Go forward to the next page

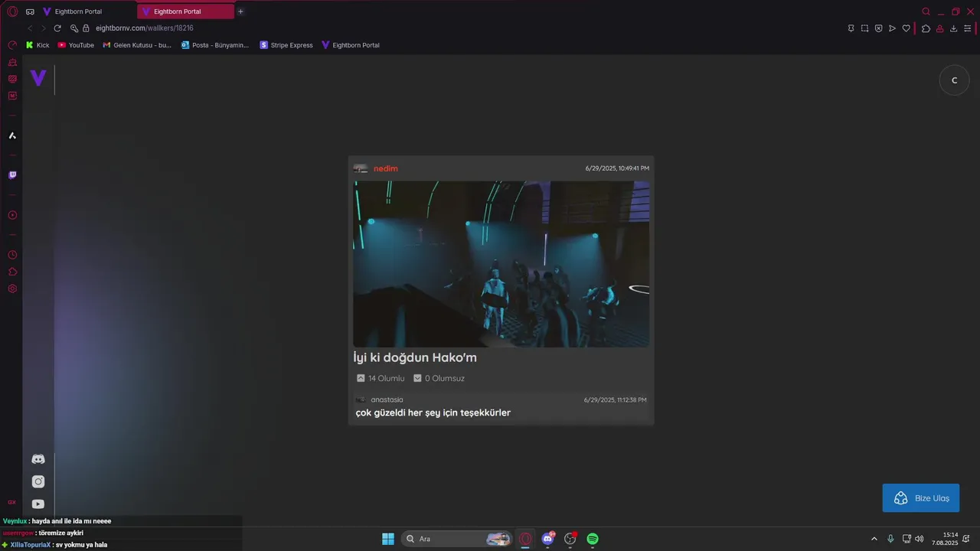pyautogui.click(x=43, y=28)
